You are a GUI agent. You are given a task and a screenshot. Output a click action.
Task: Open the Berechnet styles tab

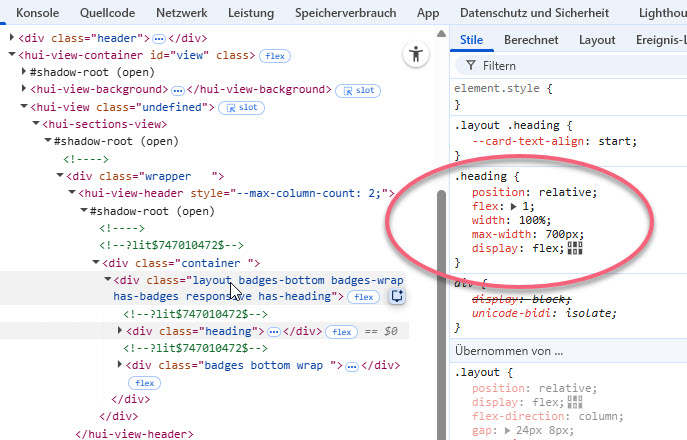(531, 40)
